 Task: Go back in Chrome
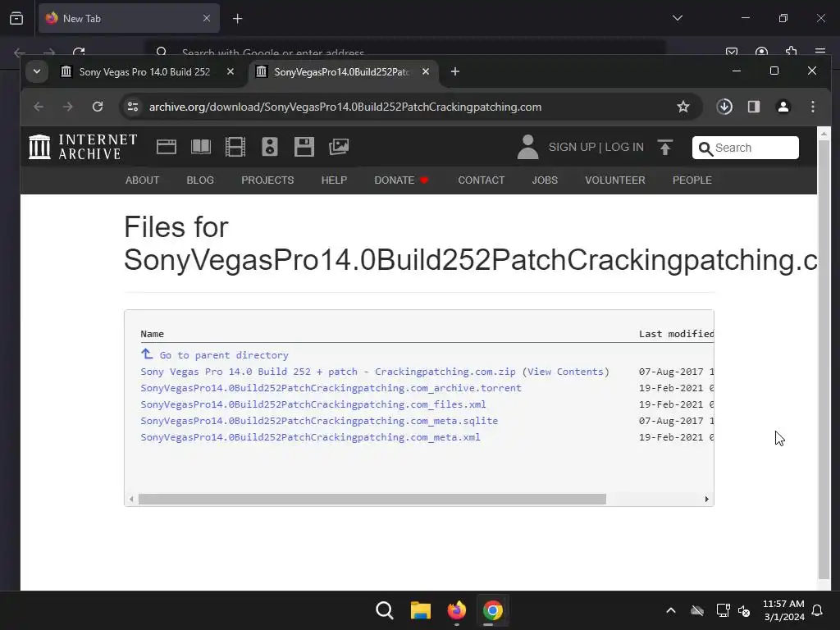[x=39, y=107]
